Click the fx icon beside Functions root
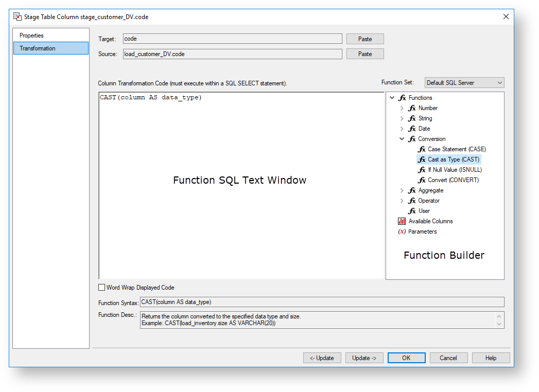This screenshot has height=392, width=539. (x=402, y=98)
